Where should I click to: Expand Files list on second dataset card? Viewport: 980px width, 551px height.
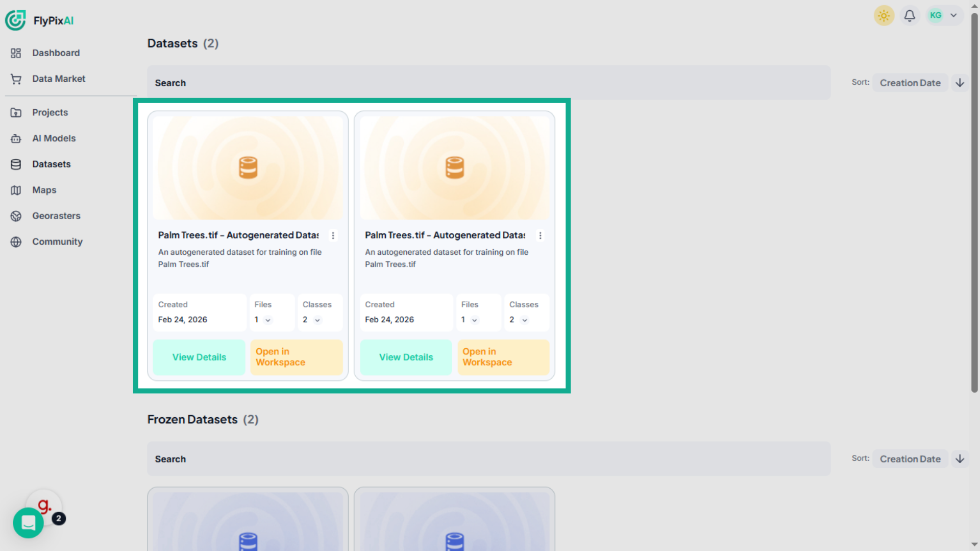(x=475, y=320)
